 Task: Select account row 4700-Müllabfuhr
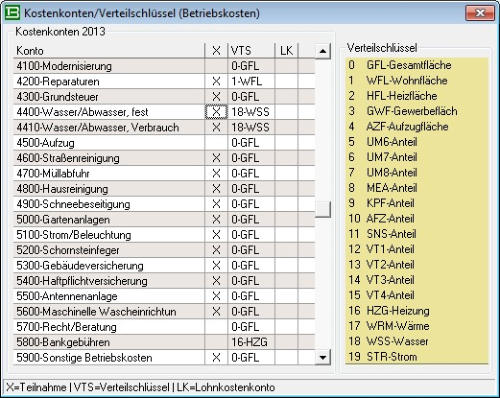(x=164, y=173)
